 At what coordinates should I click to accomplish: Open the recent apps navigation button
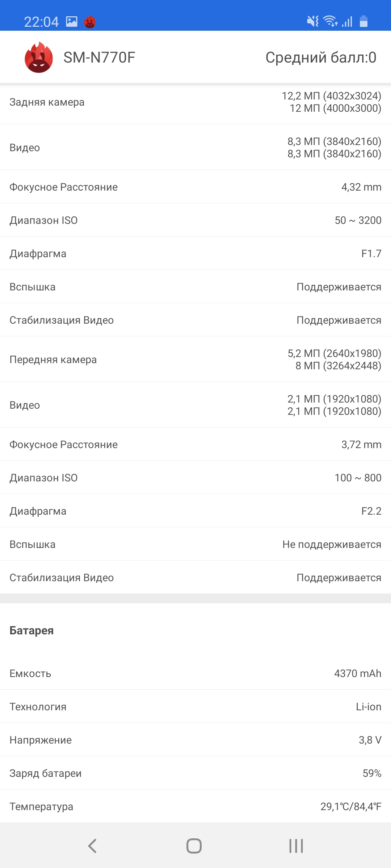(x=296, y=846)
